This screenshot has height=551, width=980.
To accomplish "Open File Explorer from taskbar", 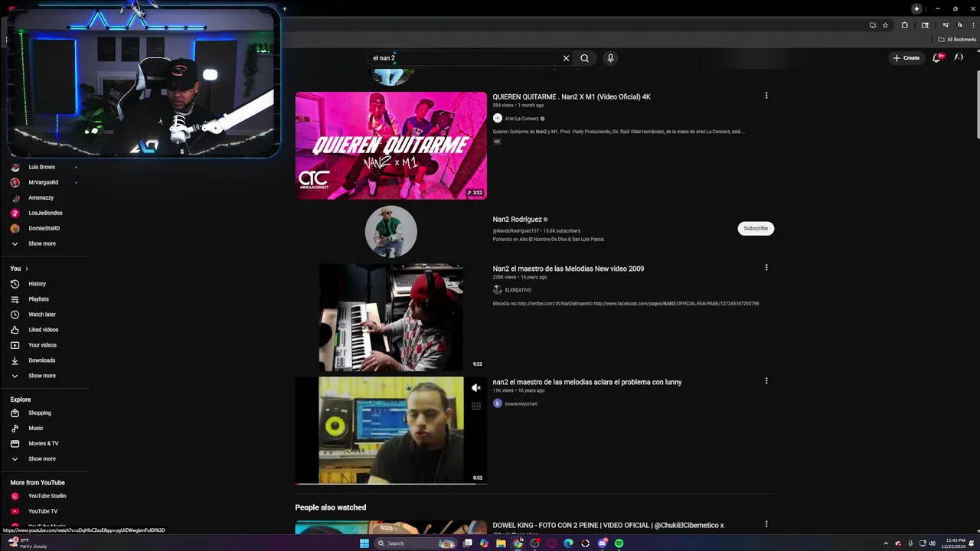I will tap(501, 543).
